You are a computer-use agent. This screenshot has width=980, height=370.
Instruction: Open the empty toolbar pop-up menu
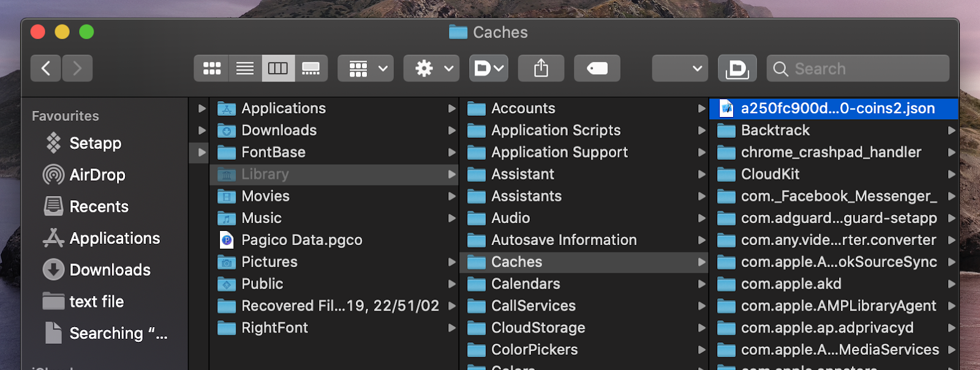coord(680,68)
